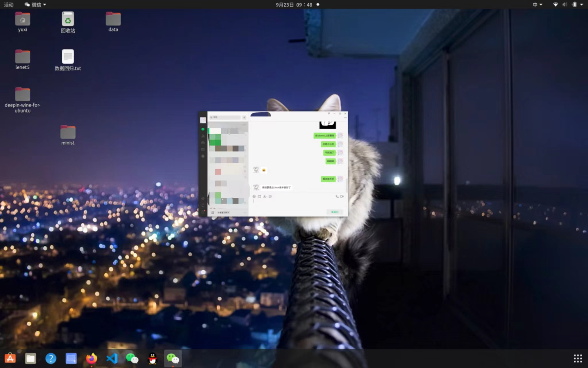
Task: Open the sidebar hamburger settings menu
Action: 203,212
